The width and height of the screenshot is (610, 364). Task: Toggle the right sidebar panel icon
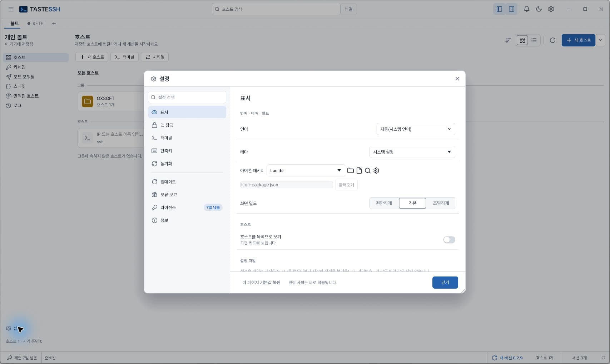tap(511, 9)
